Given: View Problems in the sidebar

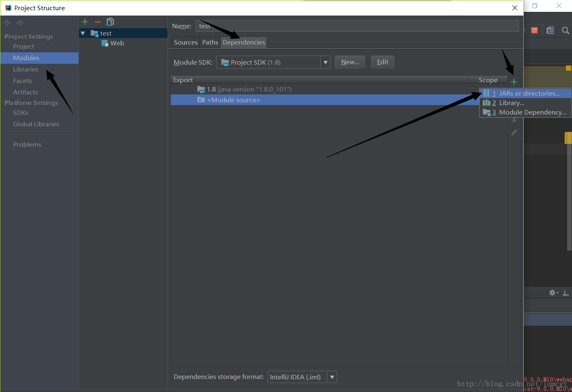Looking at the screenshot, I should click(27, 144).
